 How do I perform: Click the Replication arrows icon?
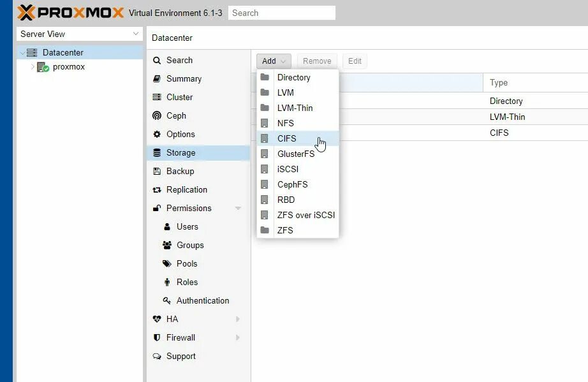157,189
